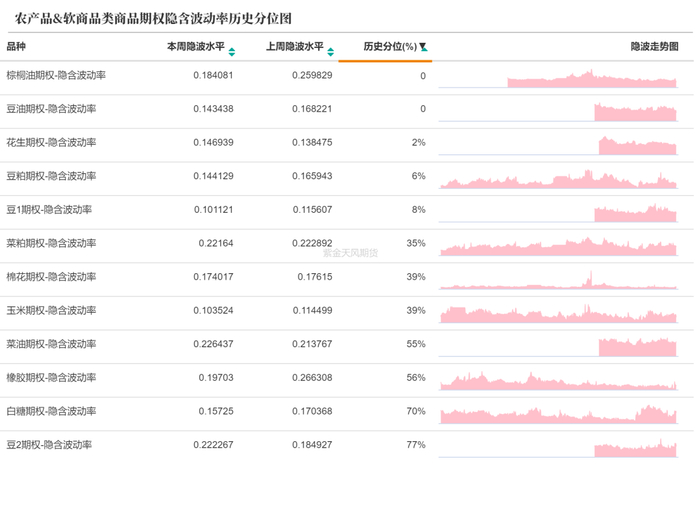
Task: Sort by the 本周隐波水平 header label
Action: click(195, 47)
